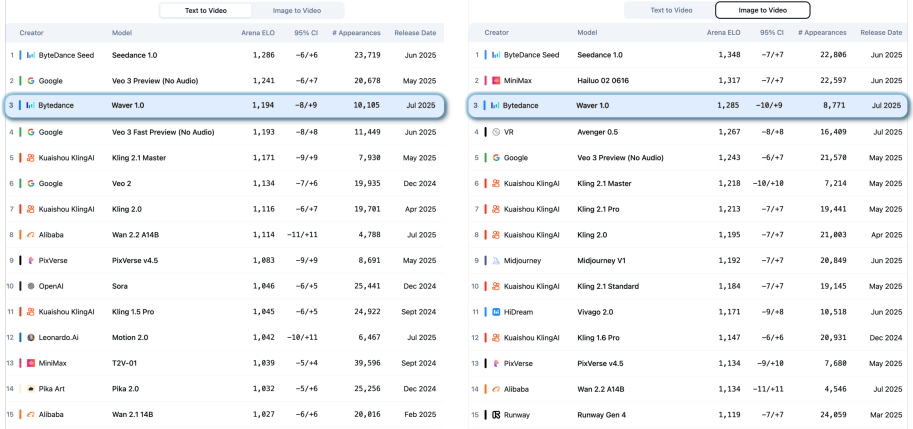Click Bytedance logo in Waver 1.0 row with 1,285 ELO
The height and width of the screenshot is (429, 913).
496,105
